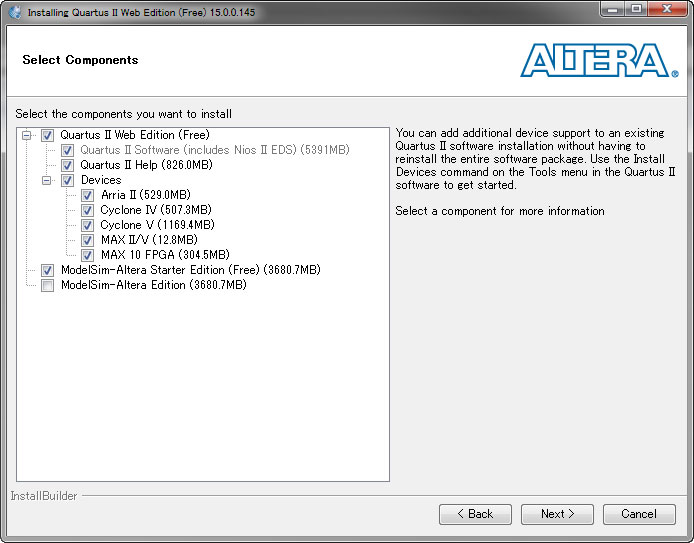This screenshot has height=543, width=694.
Task: Click the Select Components heading
Action: [80, 60]
